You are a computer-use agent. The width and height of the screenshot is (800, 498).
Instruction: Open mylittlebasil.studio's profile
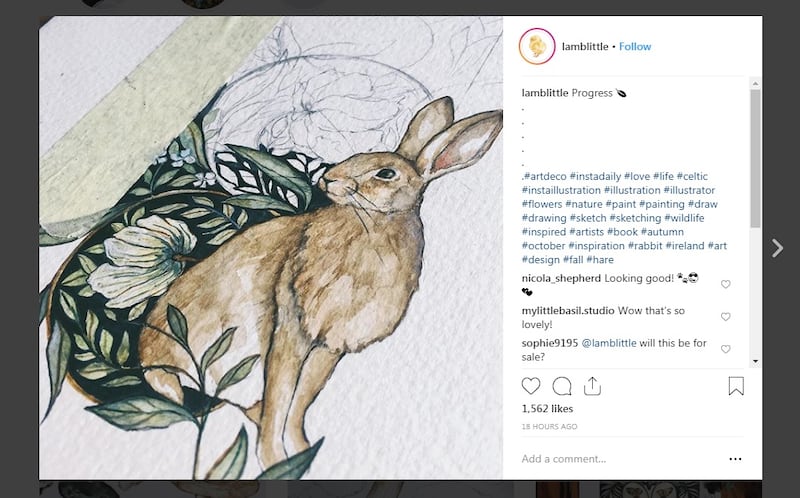point(568,310)
